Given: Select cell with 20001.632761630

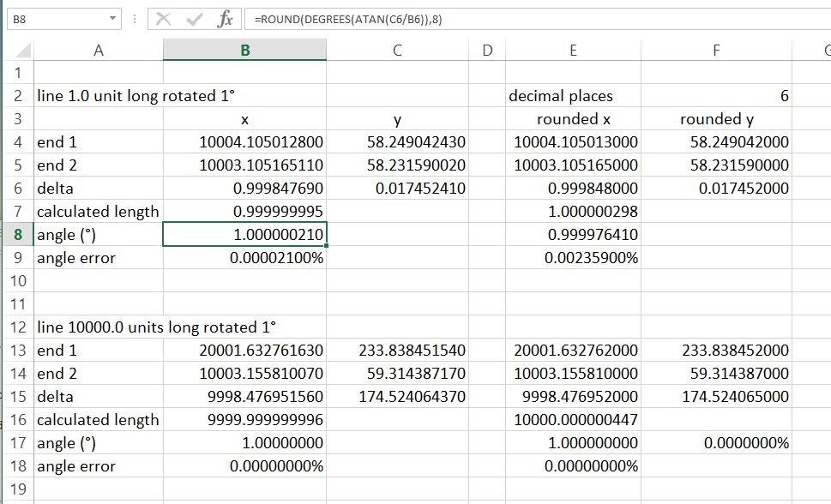Looking at the screenshot, I should point(245,351).
